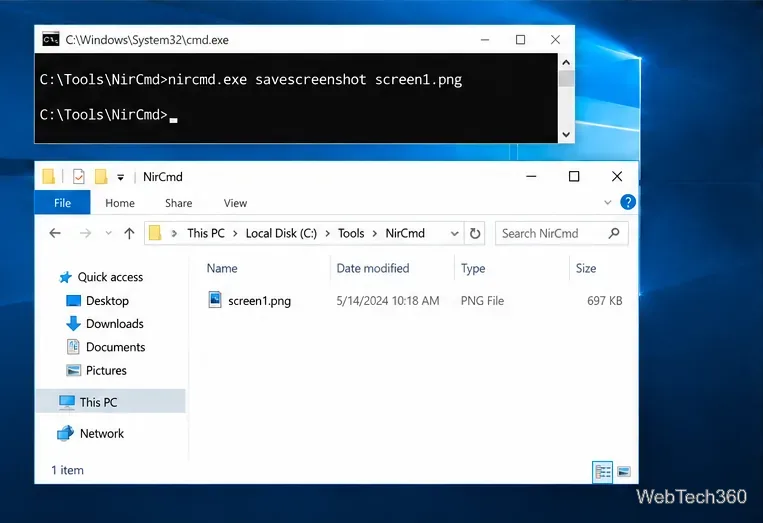Click the 1 item status text

point(67,470)
